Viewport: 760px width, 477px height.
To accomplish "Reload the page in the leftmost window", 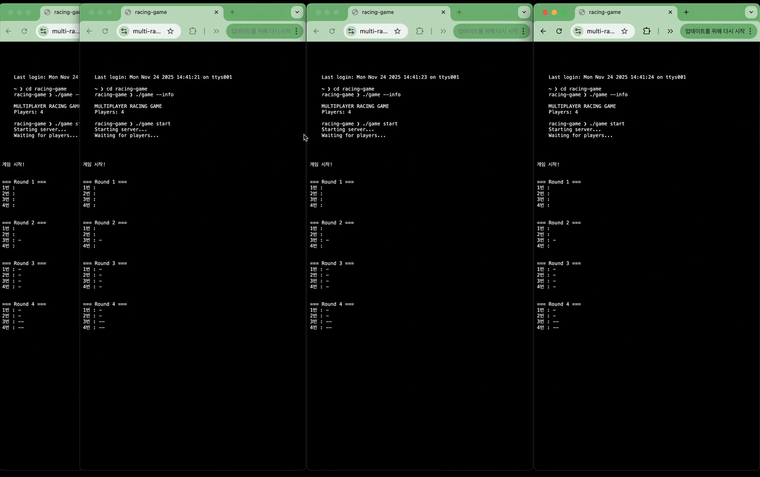I will [x=24, y=31].
